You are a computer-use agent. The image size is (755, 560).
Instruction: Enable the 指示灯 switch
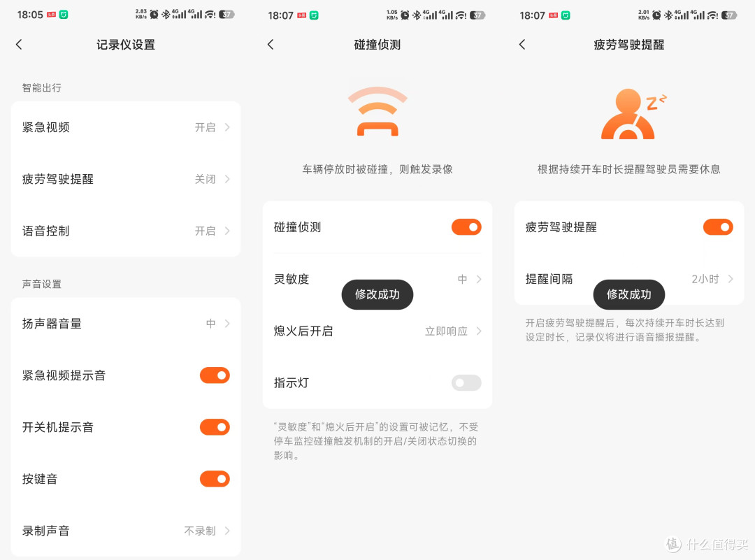pyautogui.click(x=466, y=383)
